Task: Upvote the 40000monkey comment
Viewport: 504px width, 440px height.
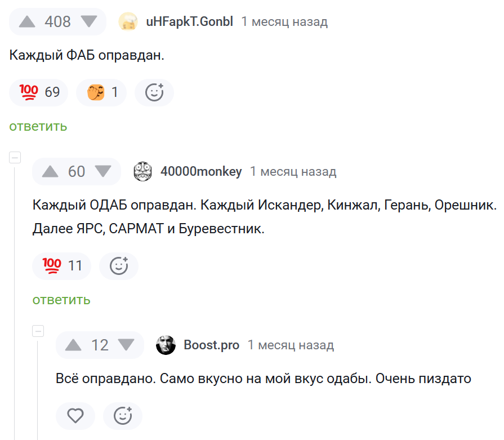Action: click(x=50, y=171)
